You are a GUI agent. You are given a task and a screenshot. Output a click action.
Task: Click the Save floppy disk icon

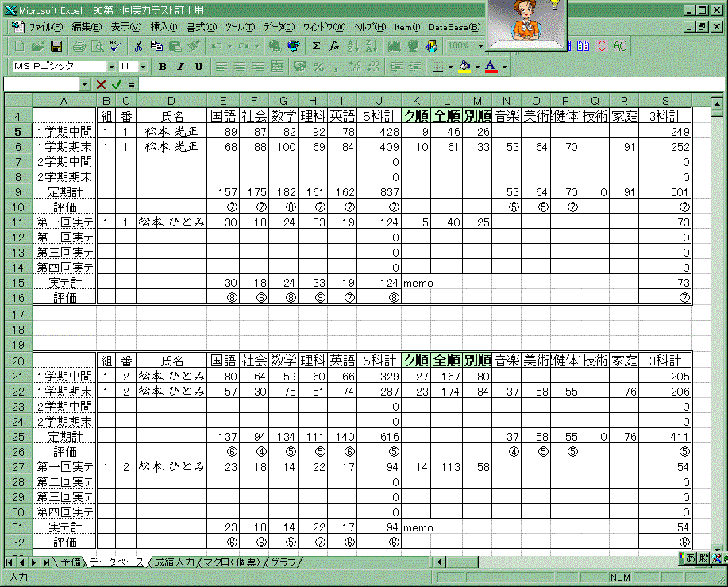pos(56,46)
